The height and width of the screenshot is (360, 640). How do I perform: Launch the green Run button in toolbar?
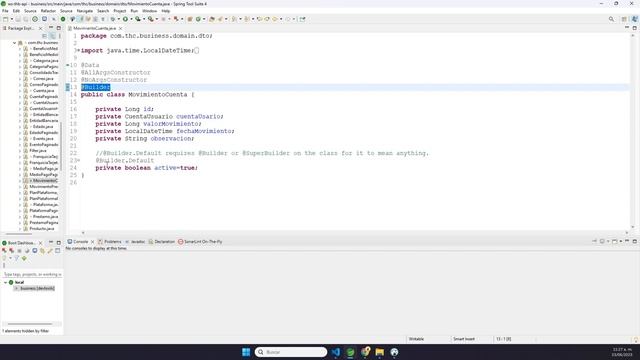click(x=125, y=19)
